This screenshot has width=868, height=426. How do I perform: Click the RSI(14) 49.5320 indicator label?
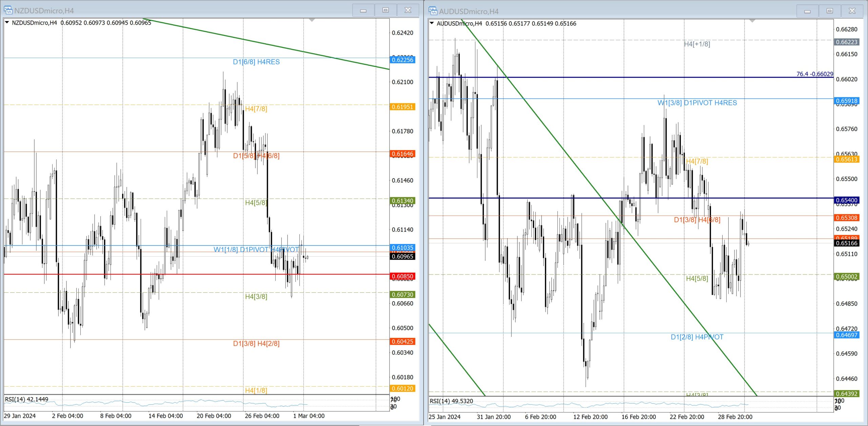(x=451, y=401)
